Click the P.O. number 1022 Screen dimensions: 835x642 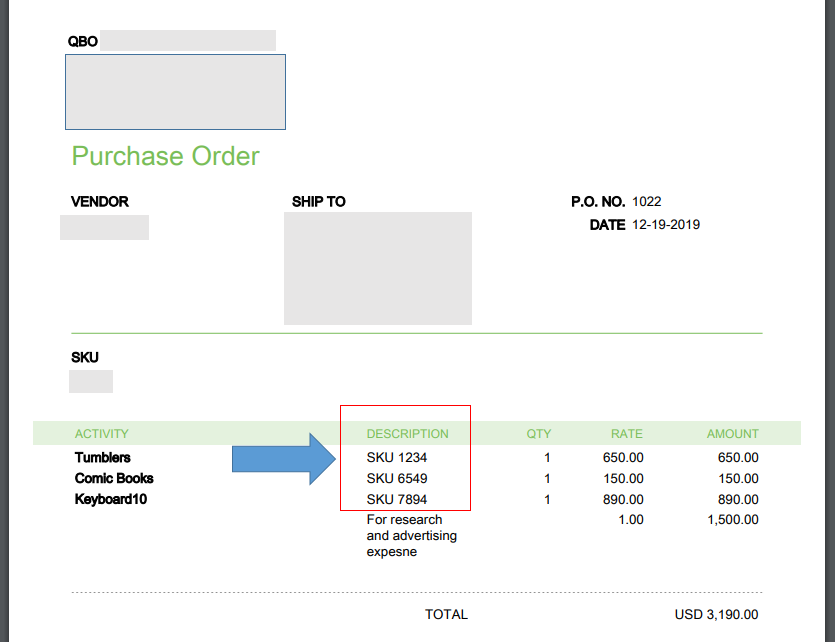[x=647, y=201]
